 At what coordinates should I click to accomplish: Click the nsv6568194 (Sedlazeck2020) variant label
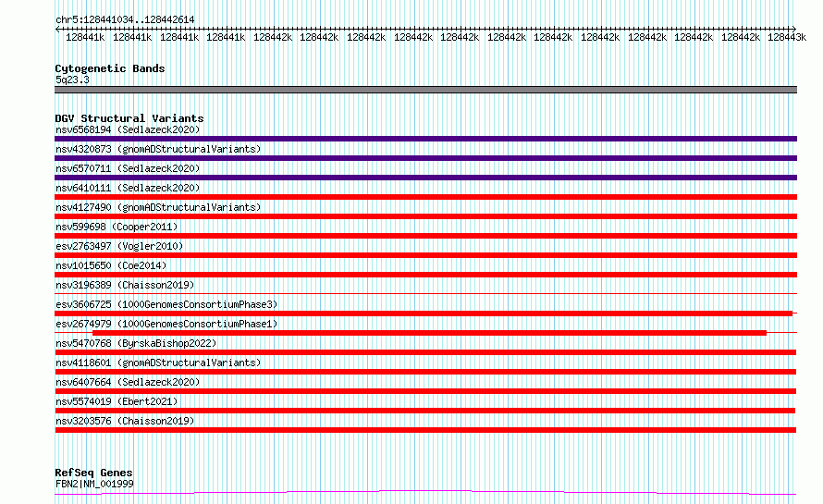[x=128, y=129]
